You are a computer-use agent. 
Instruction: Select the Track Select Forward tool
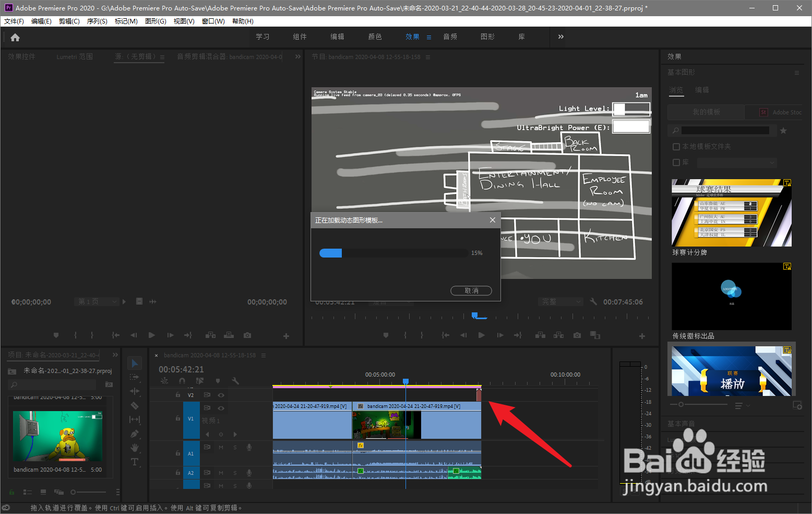tap(134, 377)
